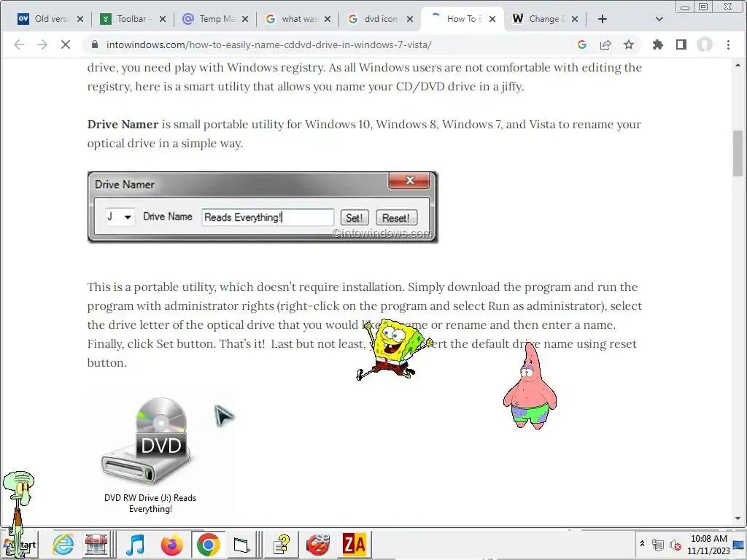The height and width of the screenshot is (560, 747).
Task: Toggle the browser side panel
Action: (x=681, y=44)
